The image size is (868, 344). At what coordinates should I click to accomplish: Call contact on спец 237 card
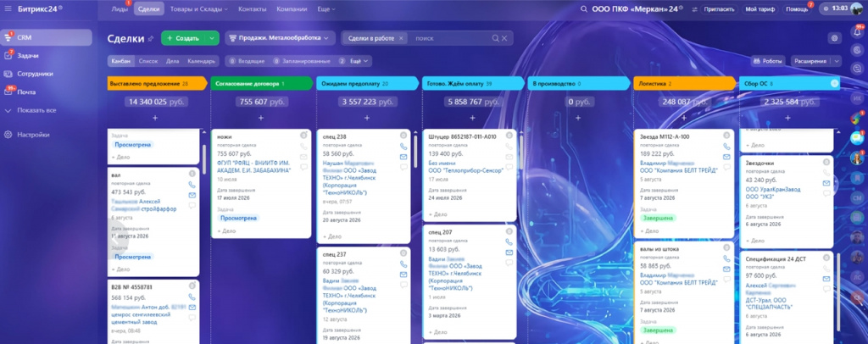pos(403,264)
